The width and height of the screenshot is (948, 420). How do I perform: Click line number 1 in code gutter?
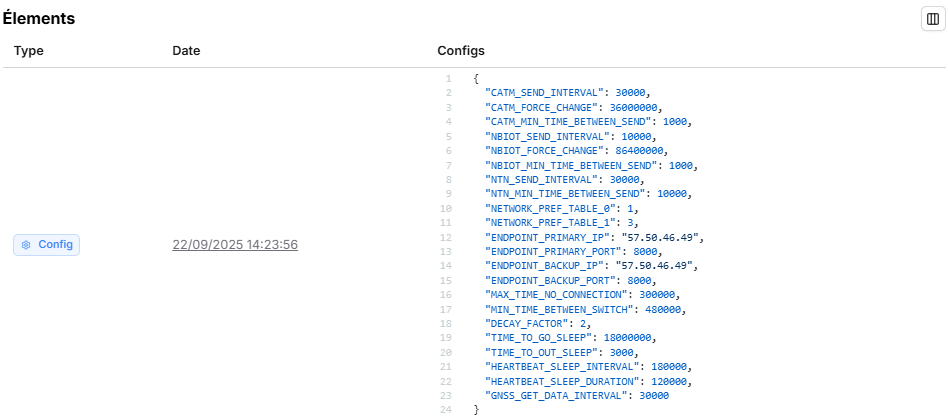pos(448,79)
